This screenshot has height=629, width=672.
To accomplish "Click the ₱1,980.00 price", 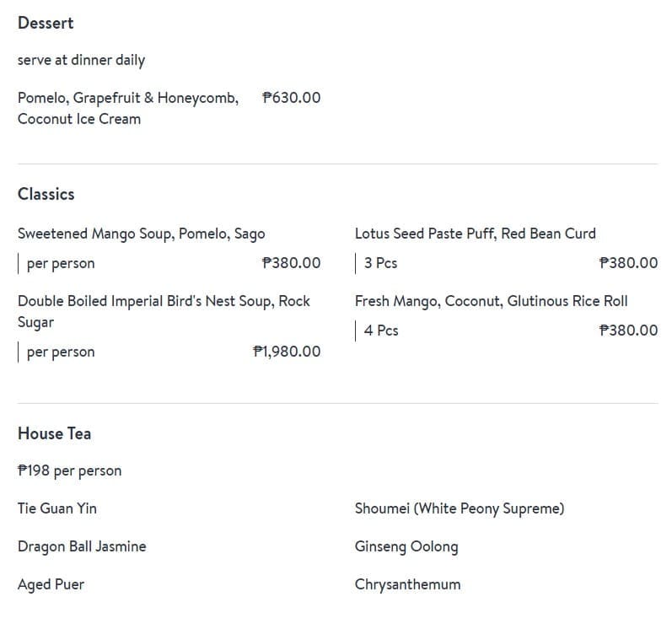I will (x=287, y=352).
